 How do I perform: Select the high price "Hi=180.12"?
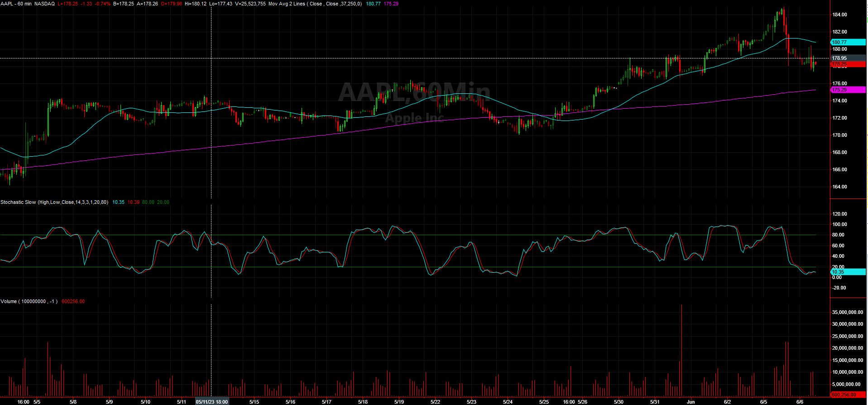coord(196,4)
